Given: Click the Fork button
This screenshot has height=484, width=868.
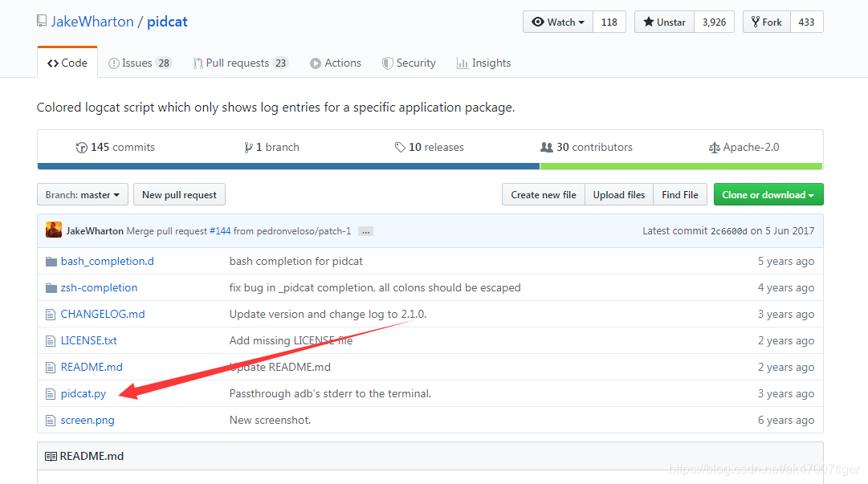Looking at the screenshot, I should pos(767,22).
